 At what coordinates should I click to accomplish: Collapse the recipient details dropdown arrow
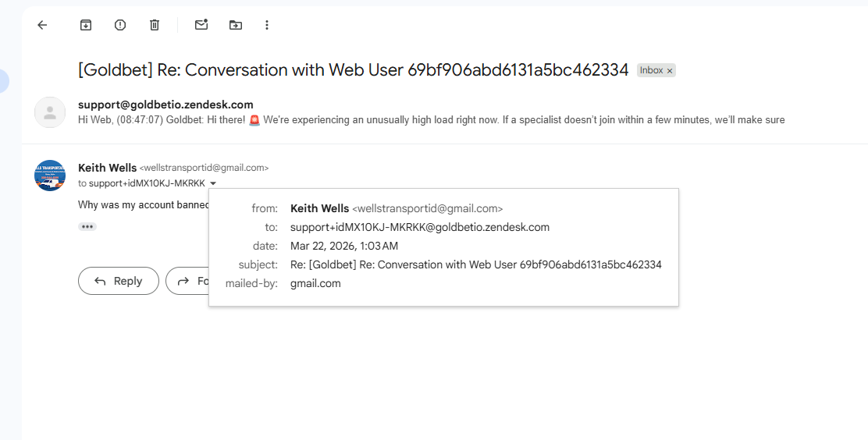click(x=213, y=183)
